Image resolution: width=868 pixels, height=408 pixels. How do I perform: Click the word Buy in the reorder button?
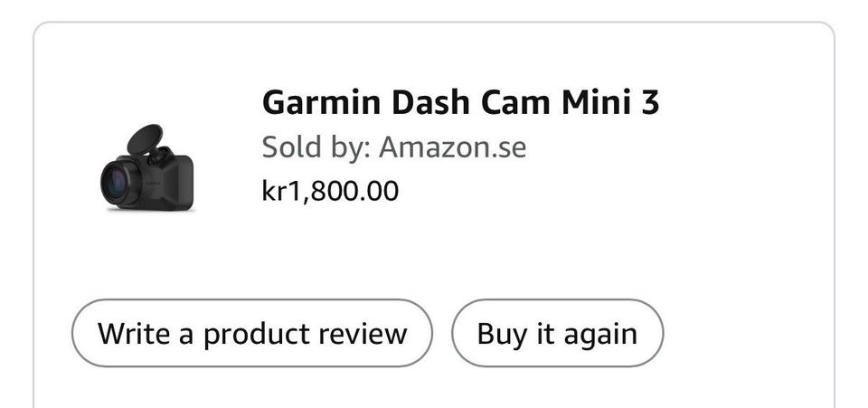[x=502, y=333]
